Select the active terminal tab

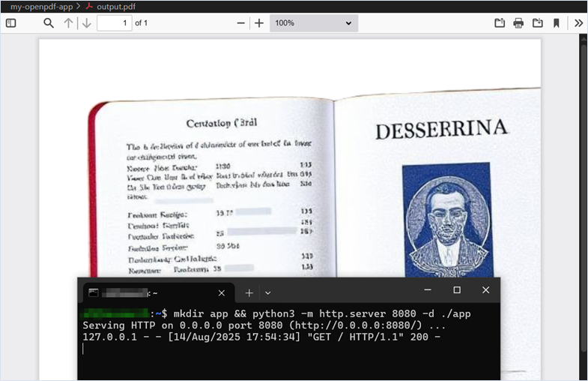tap(150, 292)
